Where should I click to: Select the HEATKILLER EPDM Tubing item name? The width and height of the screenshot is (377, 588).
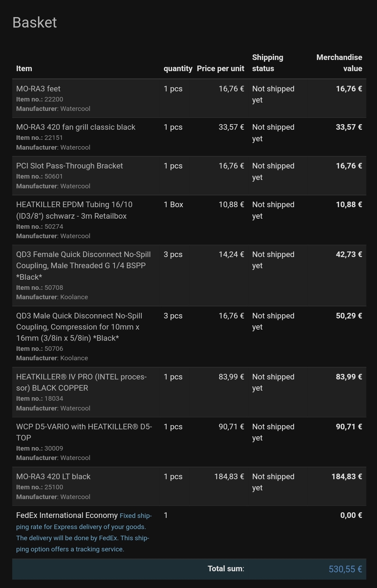pyautogui.click(x=74, y=210)
